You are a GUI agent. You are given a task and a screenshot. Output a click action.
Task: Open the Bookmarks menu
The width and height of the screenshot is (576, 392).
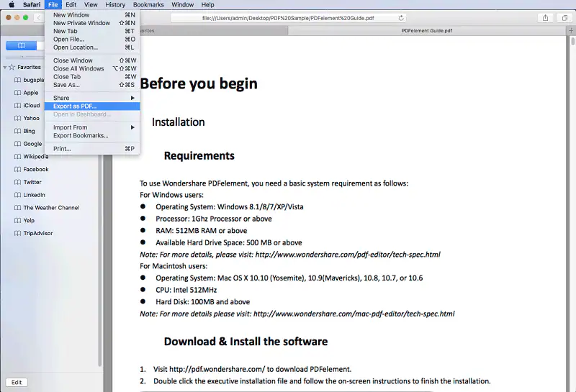click(x=148, y=5)
